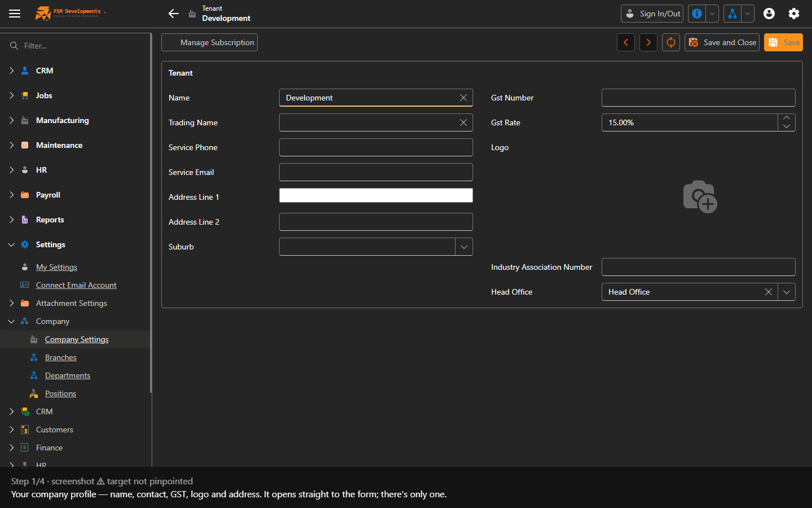
Task: Expand the CRM section at top of sidebar
Action: tap(11, 71)
